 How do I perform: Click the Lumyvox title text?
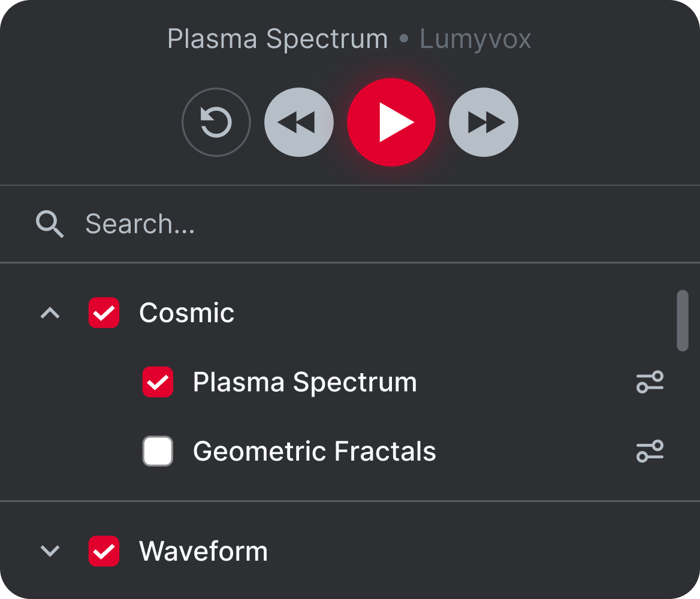point(475,40)
